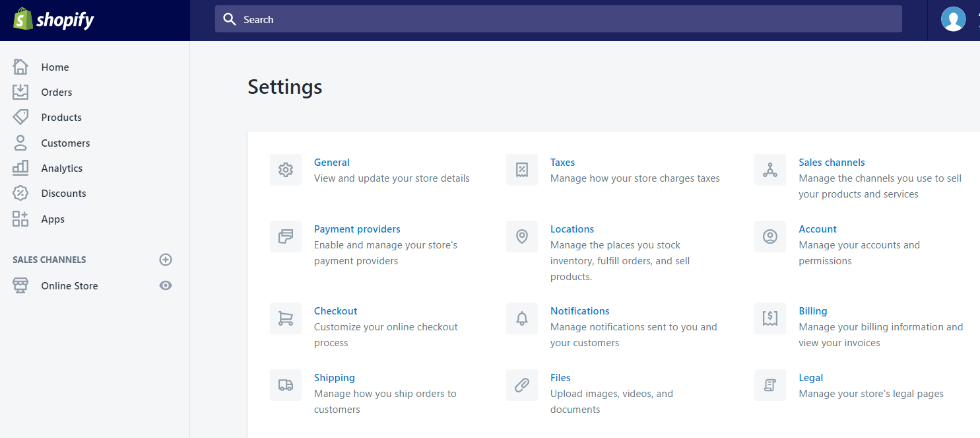Viewport: 980px width, 438px height.
Task: Click the Files paperclip icon
Action: point(522,385)
